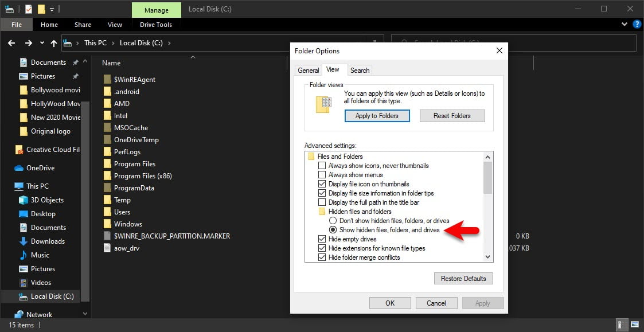Image resolution: width=644 pixels, height=332 pixels.
Task: Select the aow_drv file
Action: (x=122, y=248)
